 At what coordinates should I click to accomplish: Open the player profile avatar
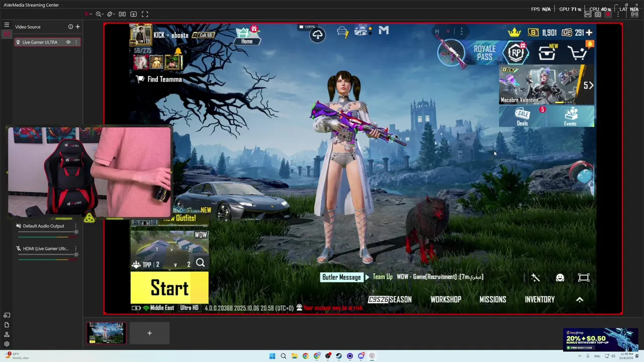141,35
